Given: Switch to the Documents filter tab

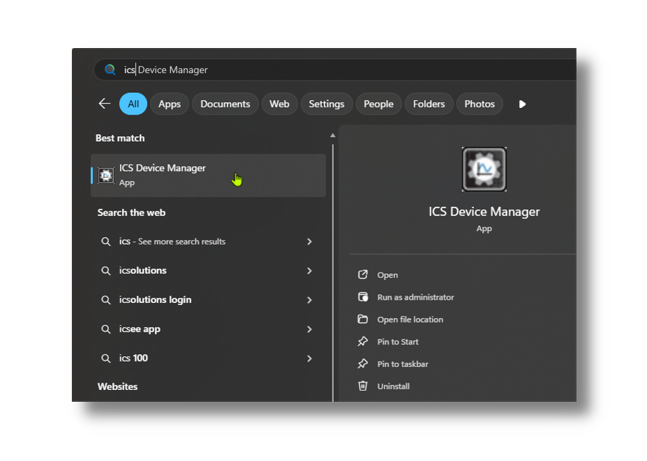Looking at the screenshot, I should click(x=225, y=104).
